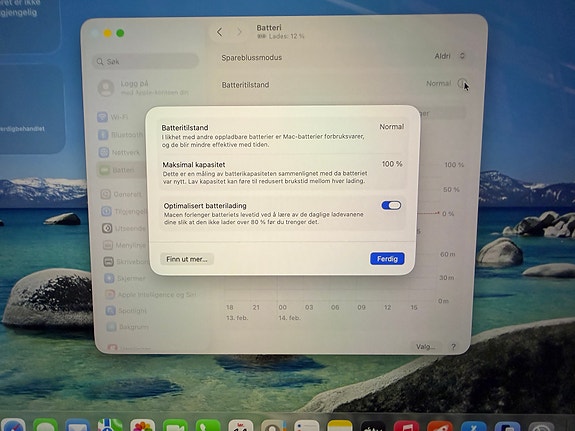Select the Skjermer sidebar item
This screenshot has height=431, width=575.
coord(125,278)
